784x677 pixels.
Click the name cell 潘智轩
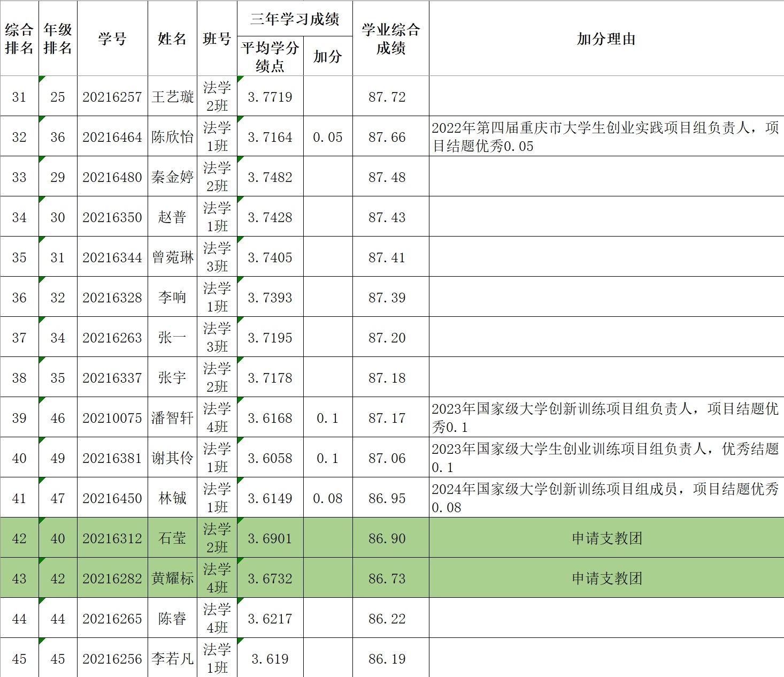coord(172,418)
